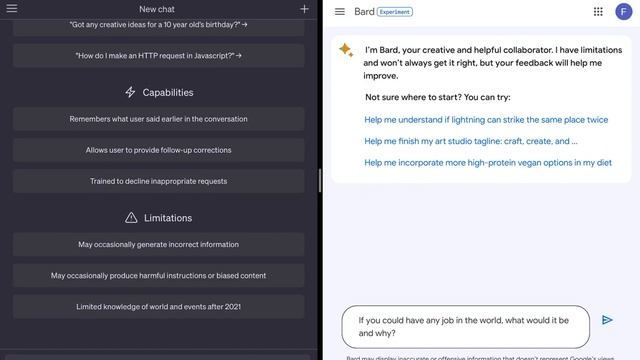Try the lightning strike twice suggestion
This screenshot has width=640, height=360.
(x=486, y=120)
